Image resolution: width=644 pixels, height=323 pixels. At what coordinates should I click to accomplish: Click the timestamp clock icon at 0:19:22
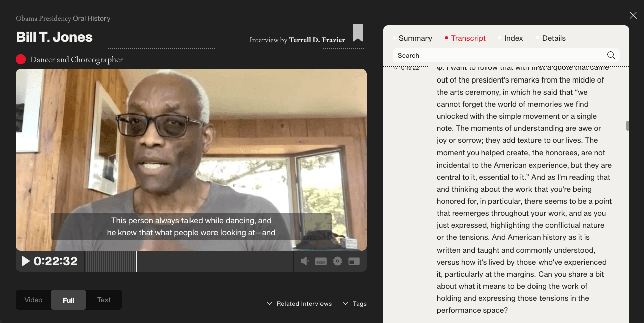tap(396, 67)
